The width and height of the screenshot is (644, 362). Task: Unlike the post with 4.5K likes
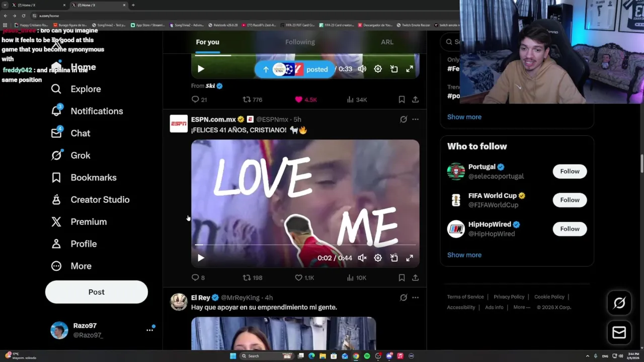(x=306, y=100)
